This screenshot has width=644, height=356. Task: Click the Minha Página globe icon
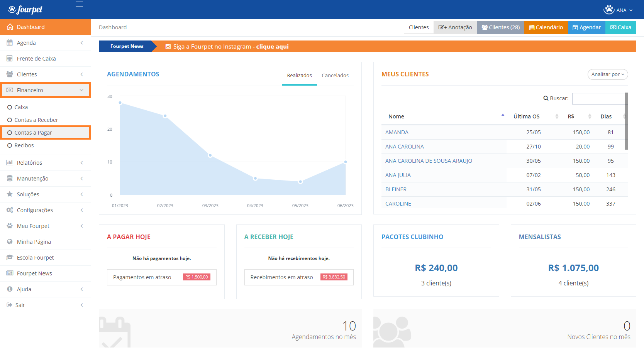pyautogui.click(x=10, y=242)
